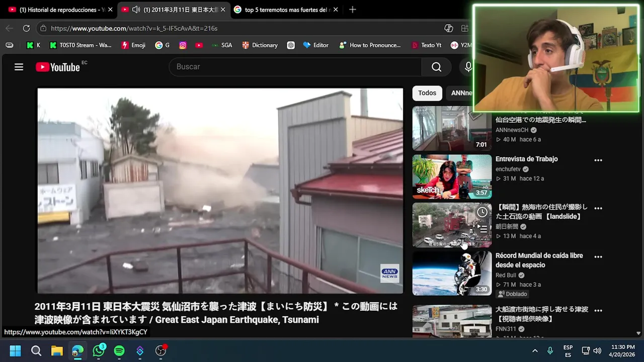Open Entrevista de Trabajo title link
Image resolution: width=644 pixels, height=362 pixels.
526,159
